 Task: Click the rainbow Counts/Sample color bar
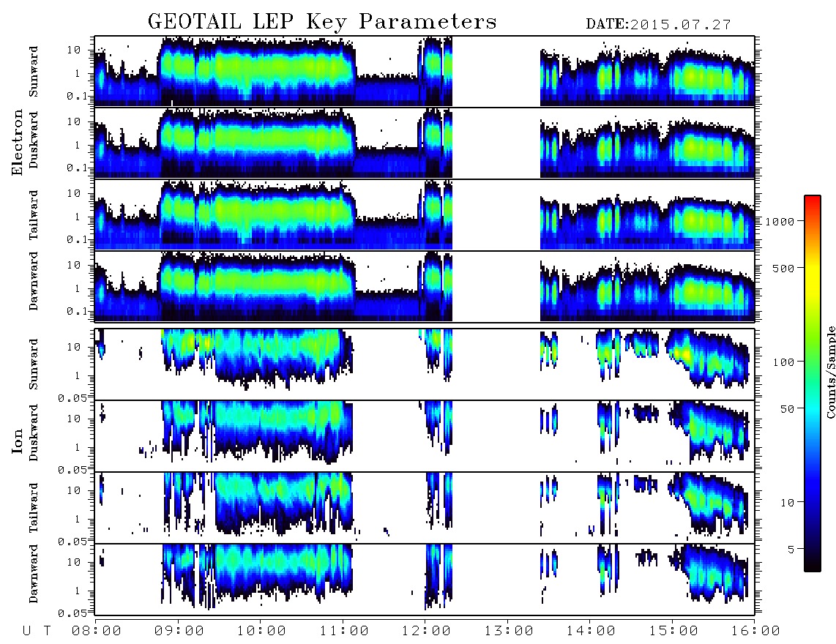coord(813,383)
